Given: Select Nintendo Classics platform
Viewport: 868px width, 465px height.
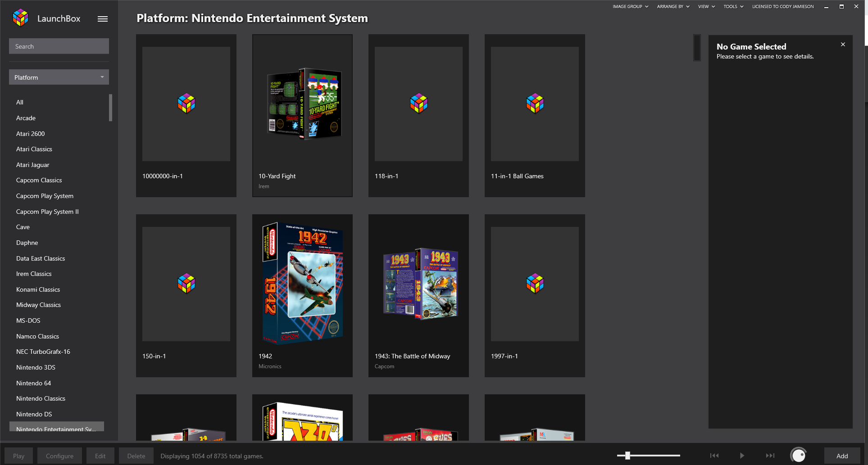Looking at the screenshot, I should tap(41, 398).
